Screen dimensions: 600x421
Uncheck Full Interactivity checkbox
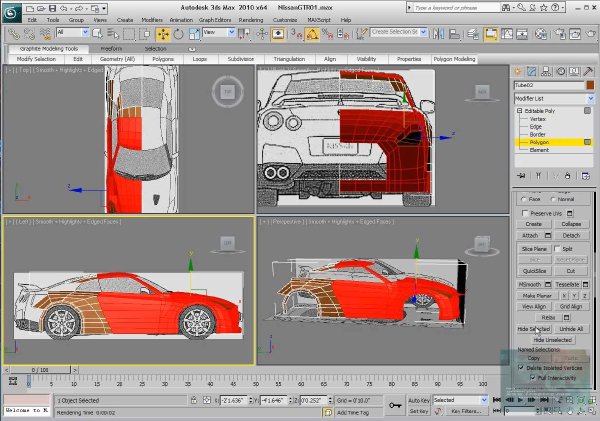pos(533,377)
